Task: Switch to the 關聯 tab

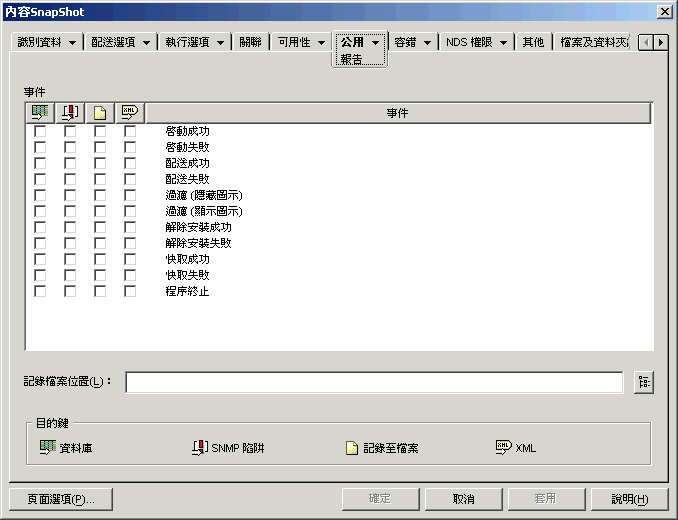Action: point(250,42)
